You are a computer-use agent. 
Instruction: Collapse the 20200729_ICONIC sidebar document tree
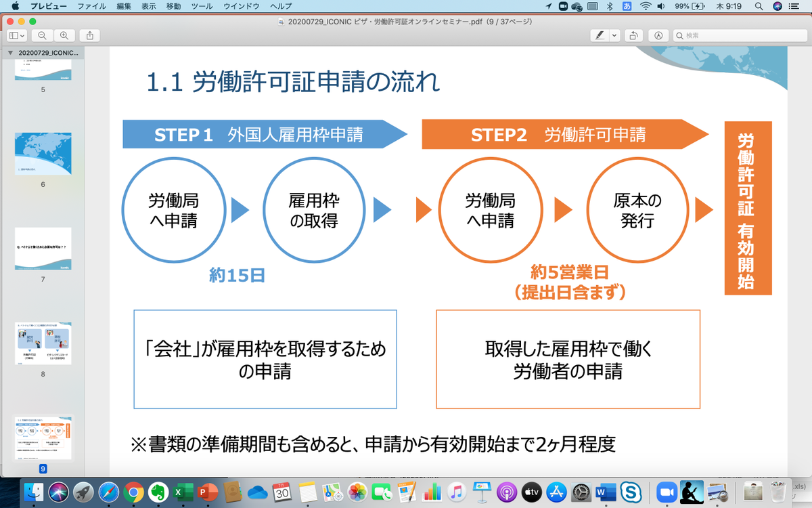(x=10, y=52)
